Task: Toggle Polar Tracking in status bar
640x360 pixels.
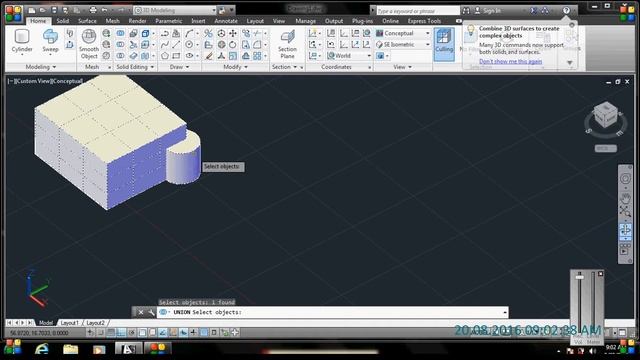Action: click(x=131, y=333)
